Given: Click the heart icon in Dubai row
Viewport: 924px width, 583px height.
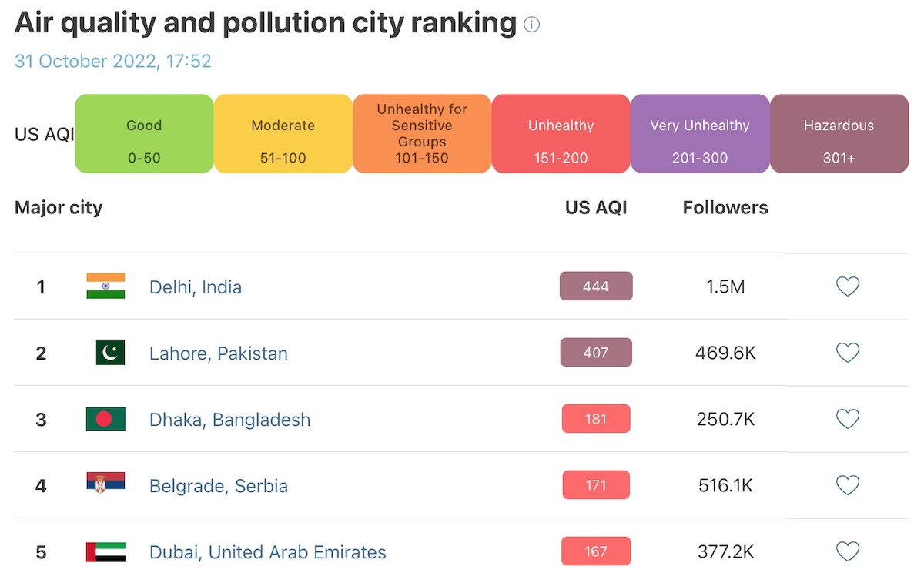Looking at the screenshot, I should (x=847, y=552).
